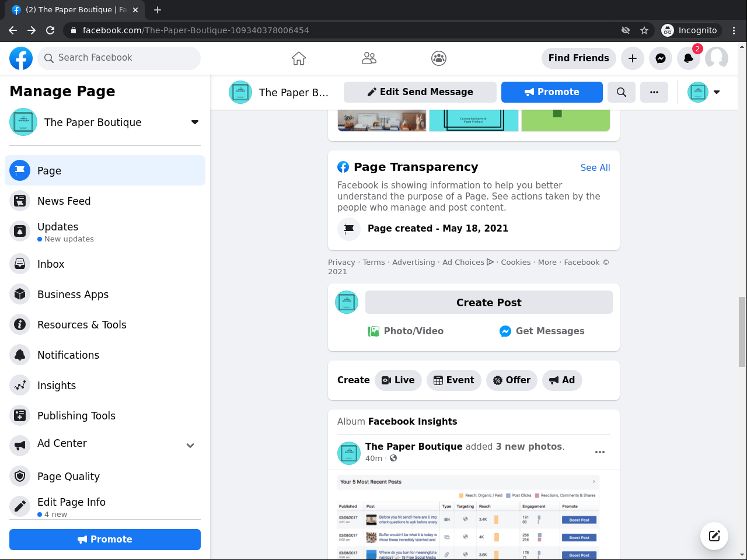Open the post's three-dot options menu
The width and height of the screenshot is (747, 560).
tap(600, 452)
